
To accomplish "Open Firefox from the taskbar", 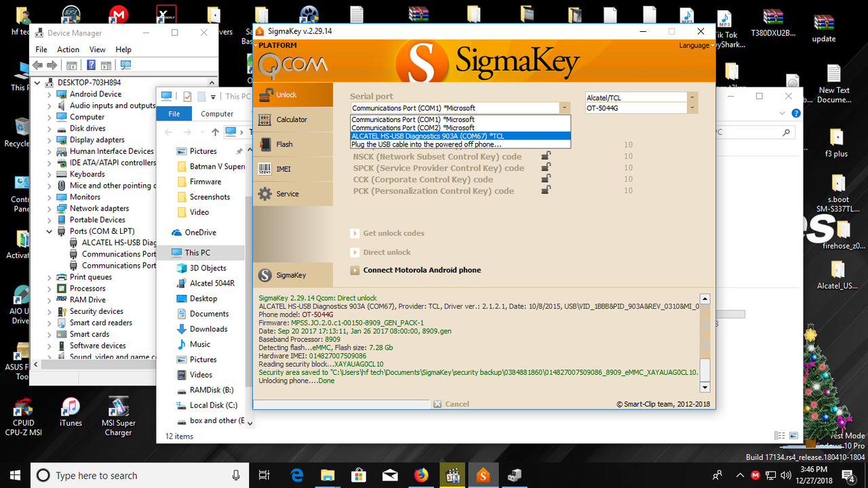I will click(421, 475).
